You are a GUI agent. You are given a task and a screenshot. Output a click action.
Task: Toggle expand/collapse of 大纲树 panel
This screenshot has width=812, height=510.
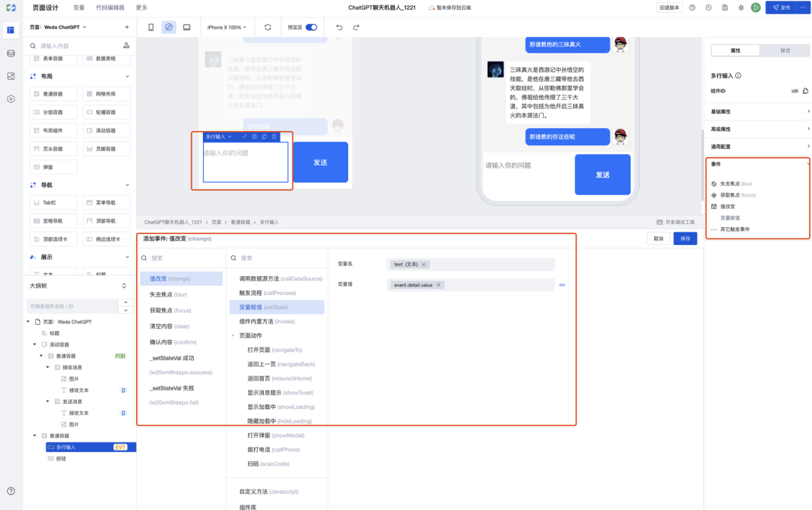click(x=124, y=286)
